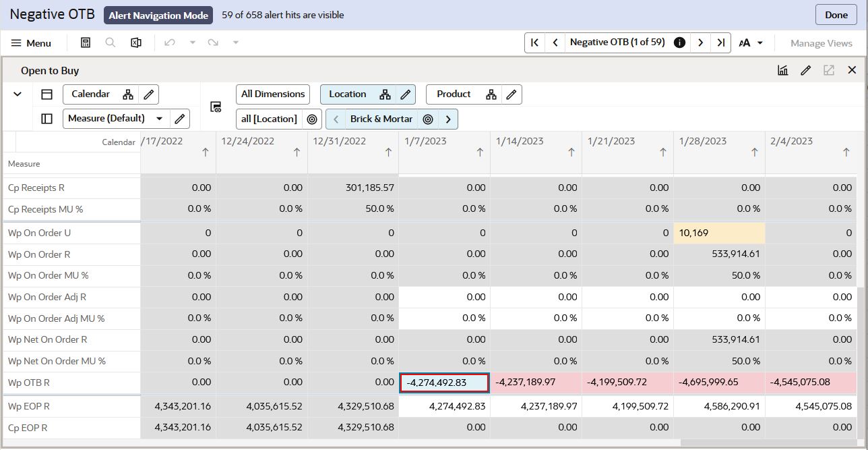Click the 301,185.57 Cp Receipts cell
Image resolution: width=868 pixels, height=450 pixels.
tap(353, 188)
